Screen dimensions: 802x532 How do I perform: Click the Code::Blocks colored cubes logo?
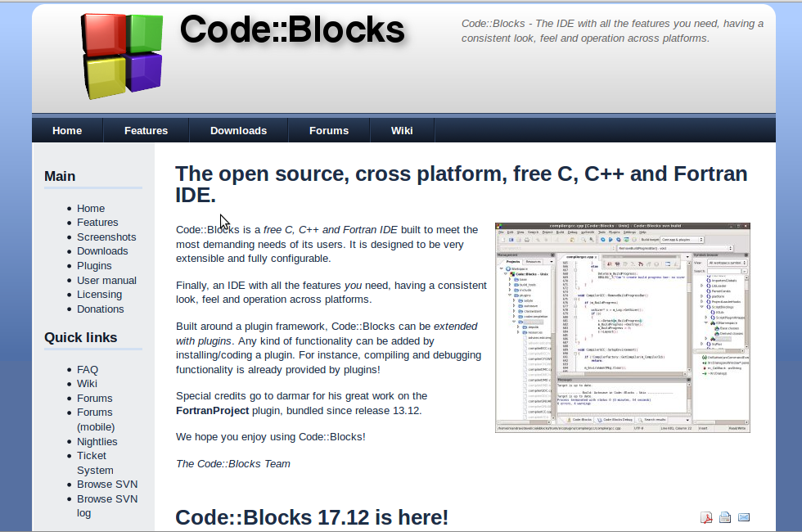[122, 56]
